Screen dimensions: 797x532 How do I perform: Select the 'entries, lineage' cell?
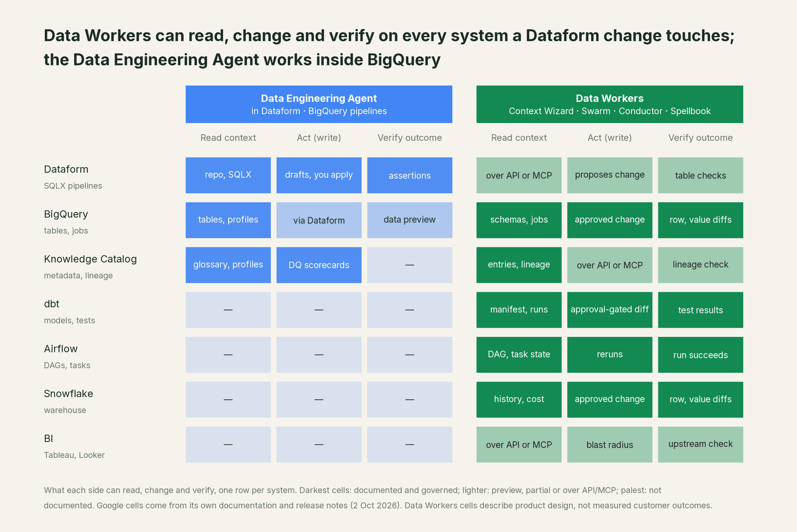click(519, 265)
